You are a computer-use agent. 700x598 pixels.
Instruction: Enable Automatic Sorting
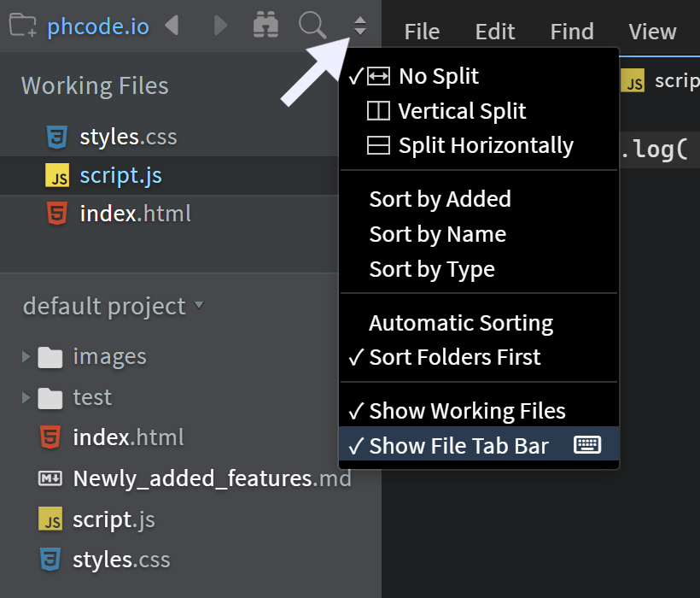click(461, 323)
